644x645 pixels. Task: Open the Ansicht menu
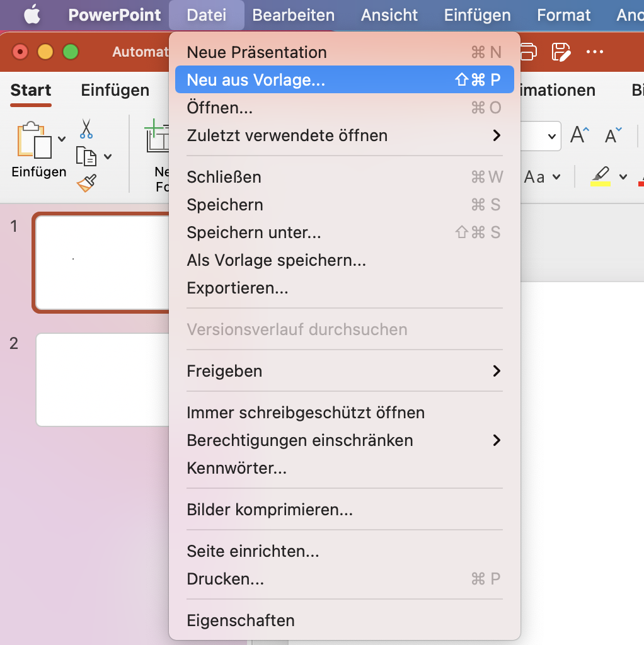pos(389,15)
